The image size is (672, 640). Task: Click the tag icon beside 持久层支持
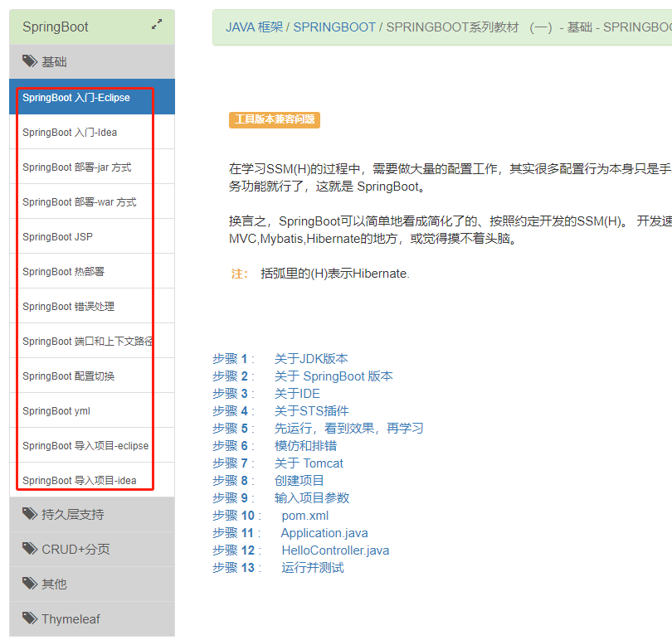coord(30,514)
